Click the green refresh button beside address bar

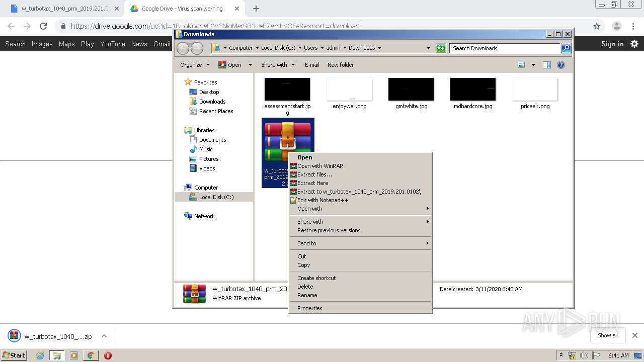click(441, 48)
